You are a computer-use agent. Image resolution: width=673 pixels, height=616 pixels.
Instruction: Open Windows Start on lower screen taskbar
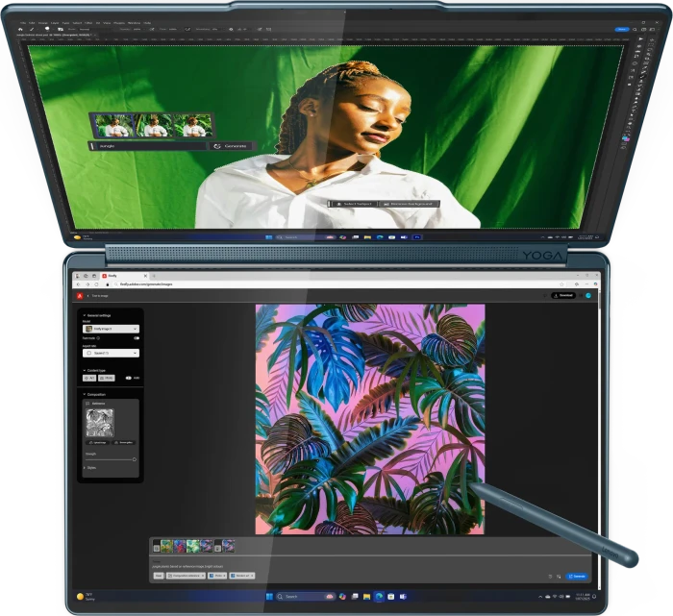coord(269,596)
